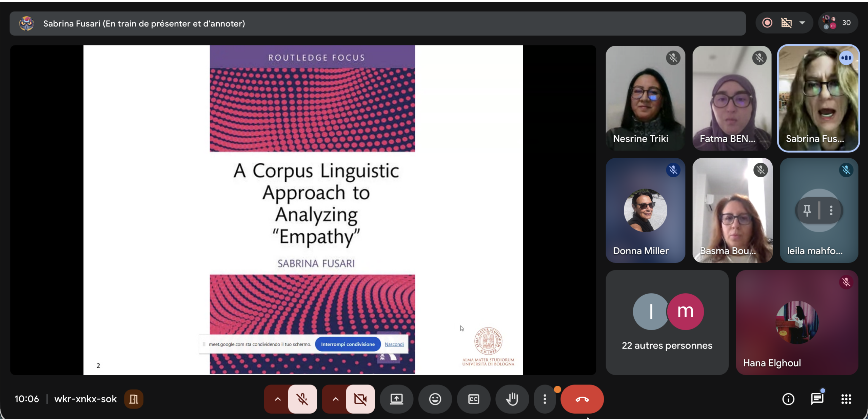Click the recording indicator icon

coord(767,23)
